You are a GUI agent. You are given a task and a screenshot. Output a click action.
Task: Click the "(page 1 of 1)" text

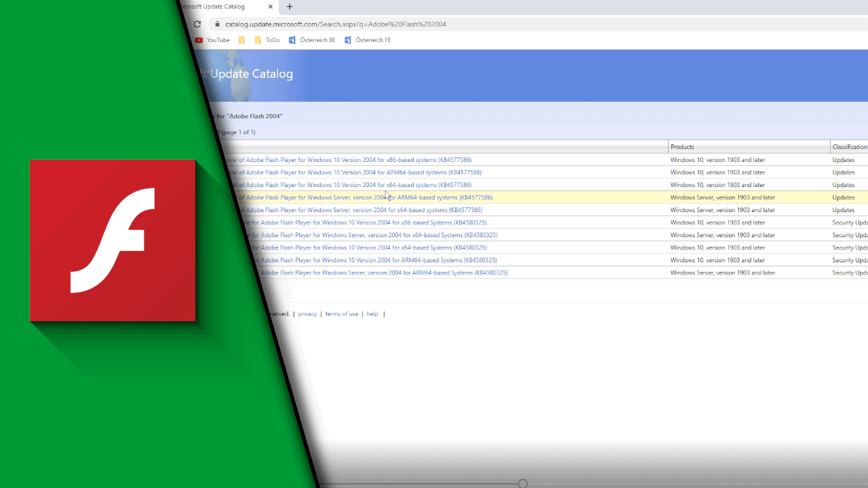[237, 132]
